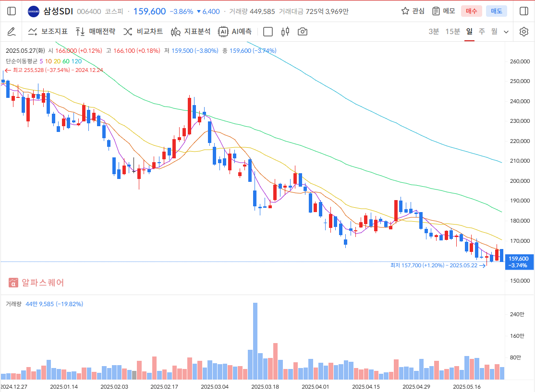
Task: Open auxiliary indicators (보조지표) menu
Action: [x=48, y=32]
